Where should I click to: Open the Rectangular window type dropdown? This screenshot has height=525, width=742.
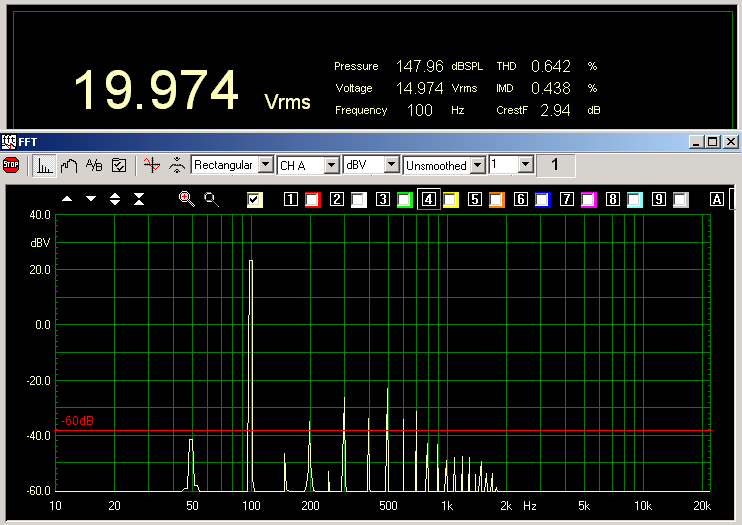[x=265, y=164]
